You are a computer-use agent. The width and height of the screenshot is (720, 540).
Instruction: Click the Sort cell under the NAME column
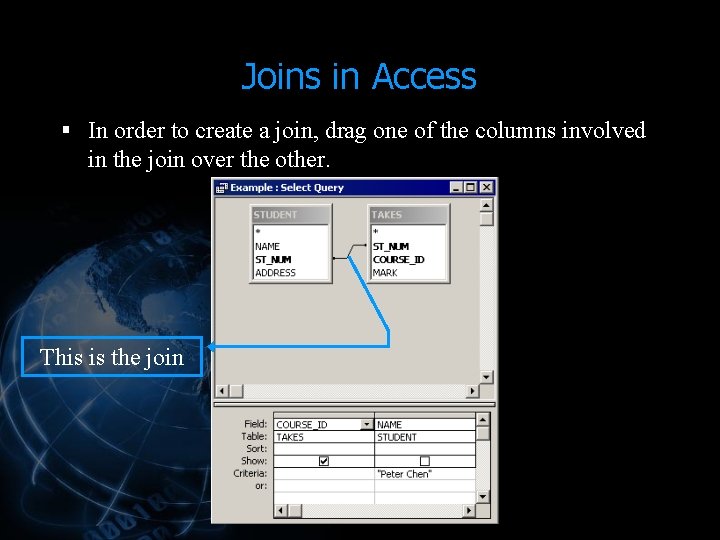coord(425,449)
